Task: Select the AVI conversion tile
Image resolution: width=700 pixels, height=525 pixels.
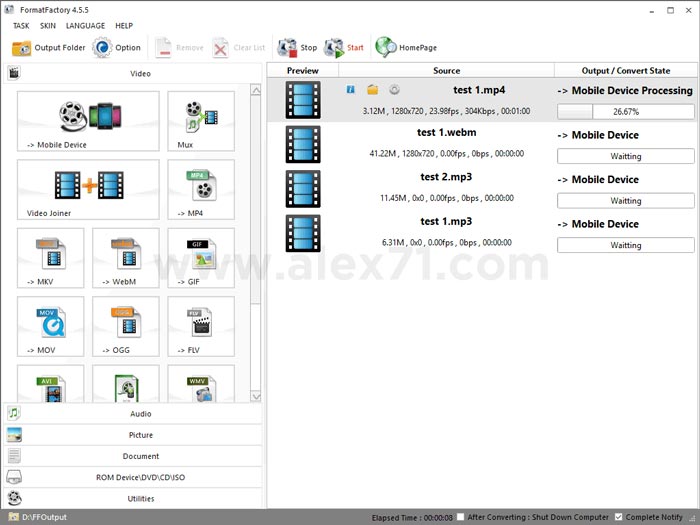Action: tap(50, 384)
